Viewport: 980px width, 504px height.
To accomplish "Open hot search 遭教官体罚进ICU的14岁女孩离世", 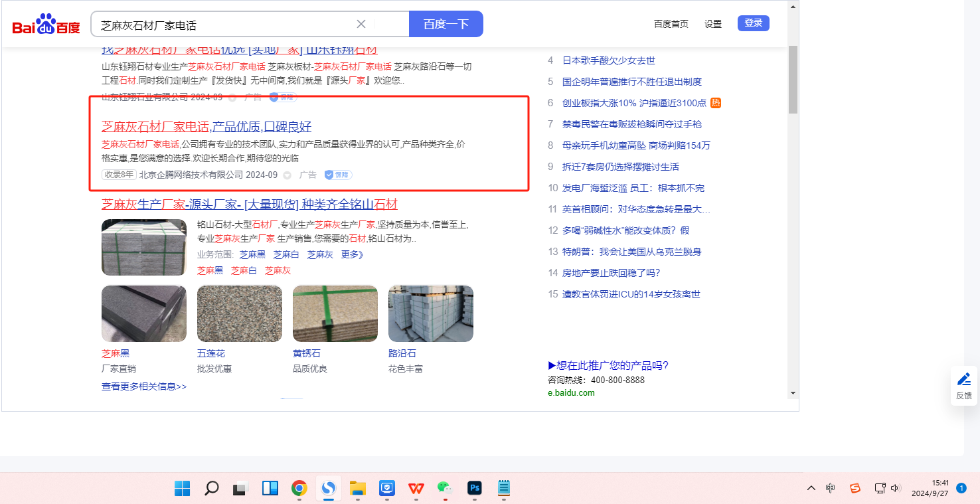I will pyautogui.click(x=631, y=294).
